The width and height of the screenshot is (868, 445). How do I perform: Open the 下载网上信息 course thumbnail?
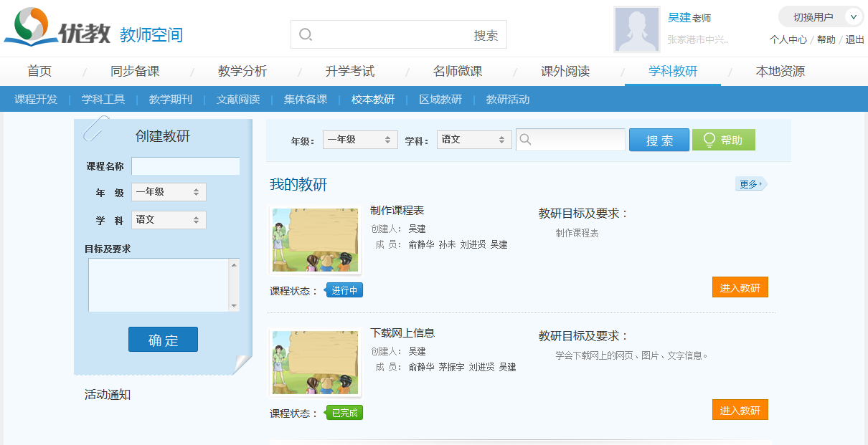tap(315, 363)
